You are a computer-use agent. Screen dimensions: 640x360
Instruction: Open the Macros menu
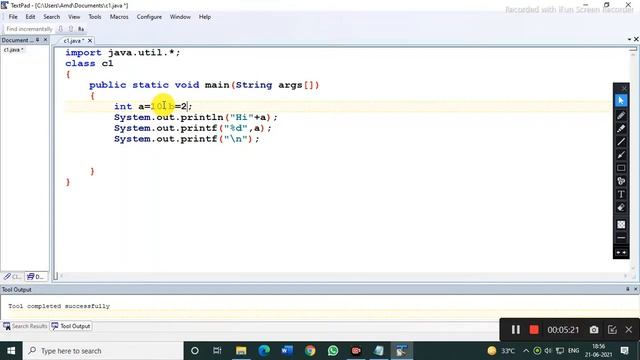click(x=119, y=17)
